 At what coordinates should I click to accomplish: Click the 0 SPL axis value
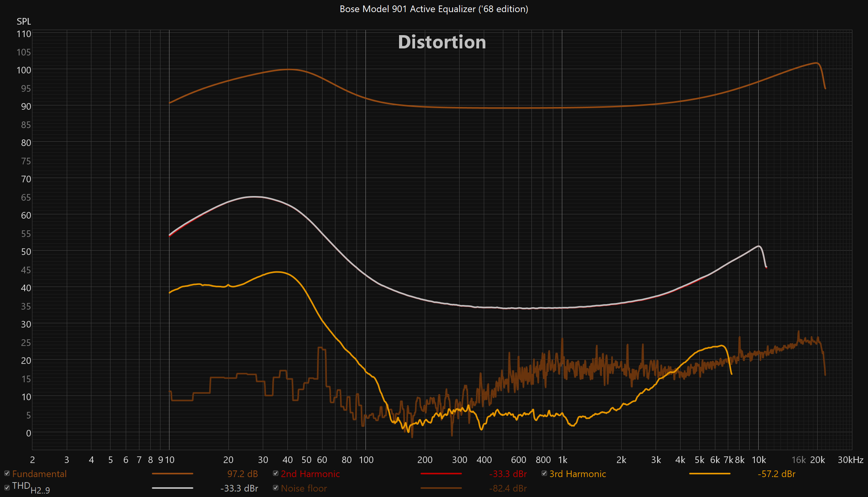click(x=29, y=433)
